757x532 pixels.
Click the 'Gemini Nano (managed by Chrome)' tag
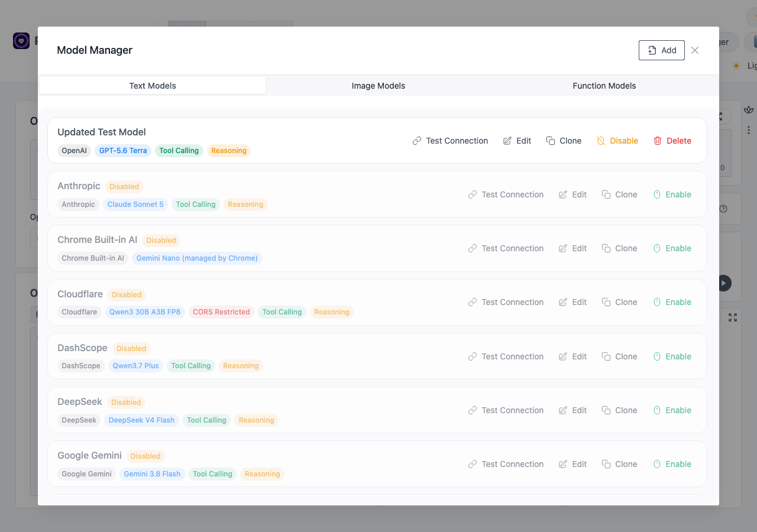click(197, 258)
